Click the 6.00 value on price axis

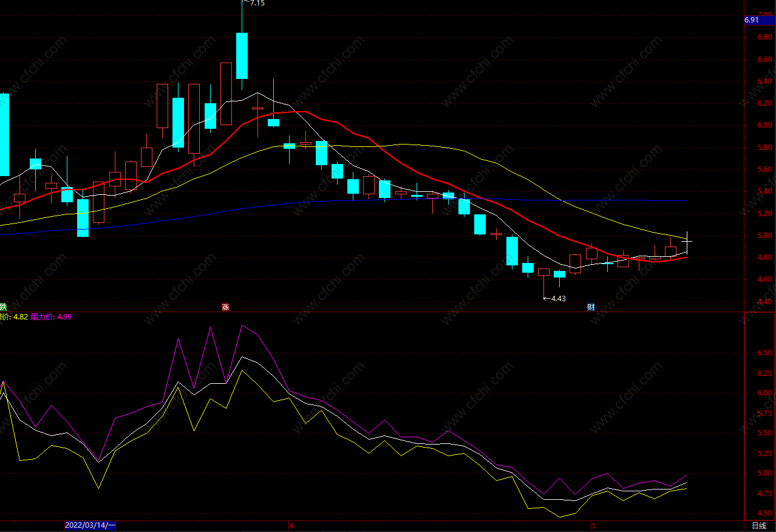(764, 126)
